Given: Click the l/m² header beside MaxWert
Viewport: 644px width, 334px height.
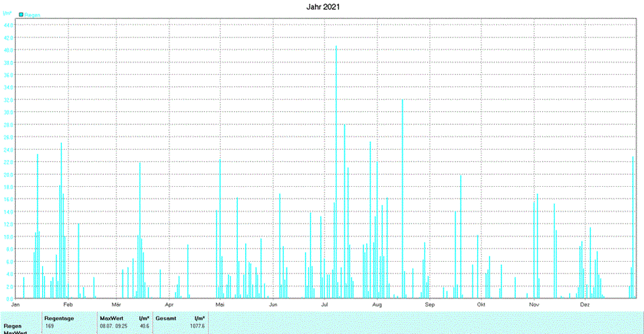Looking at the screenshot, I should [x=144, y=318].
